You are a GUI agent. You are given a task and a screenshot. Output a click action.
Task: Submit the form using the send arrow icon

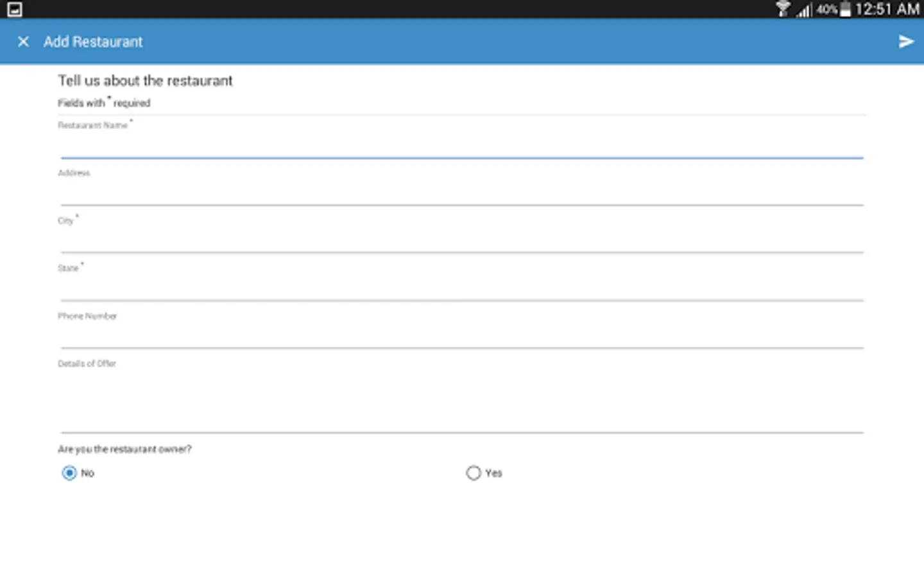pos(906,42)
